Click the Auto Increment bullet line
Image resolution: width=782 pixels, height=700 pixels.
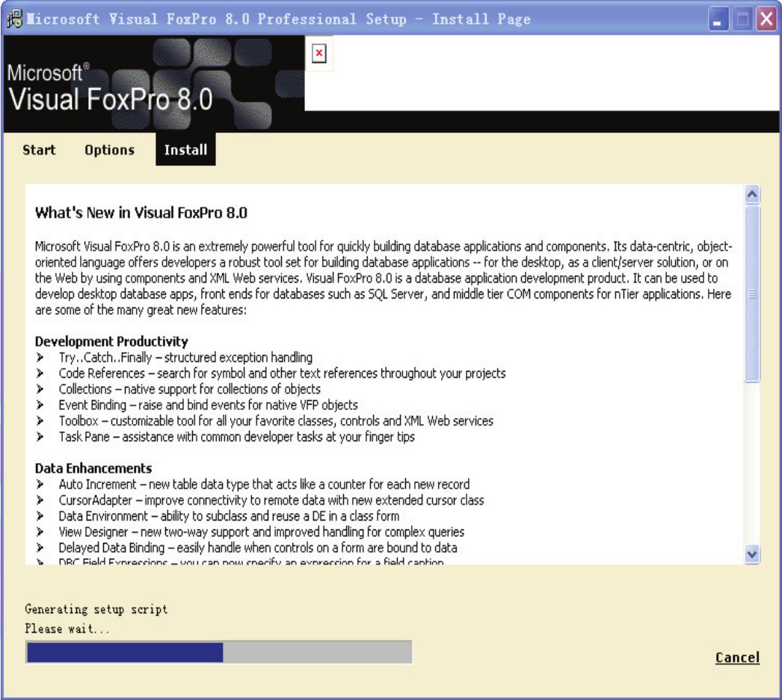coord(264,484)
